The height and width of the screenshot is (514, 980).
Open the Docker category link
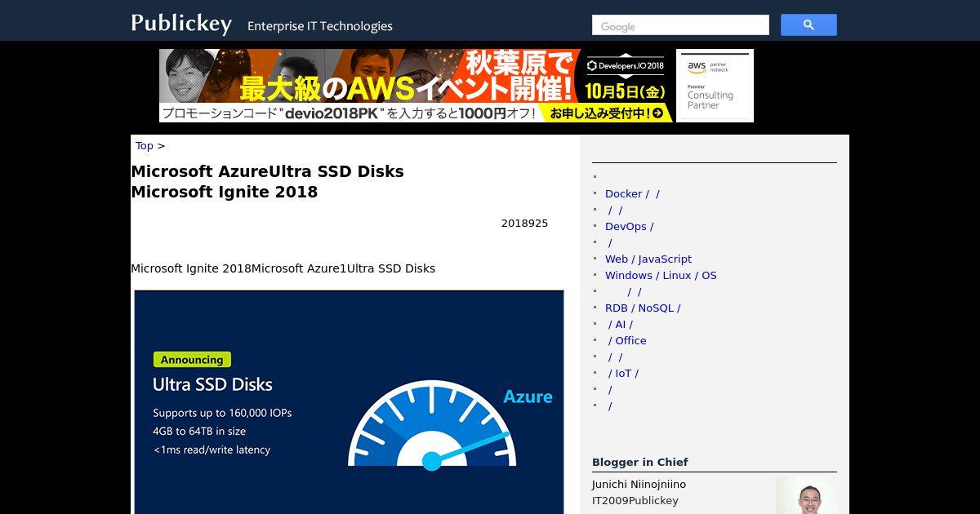(632, 194)
